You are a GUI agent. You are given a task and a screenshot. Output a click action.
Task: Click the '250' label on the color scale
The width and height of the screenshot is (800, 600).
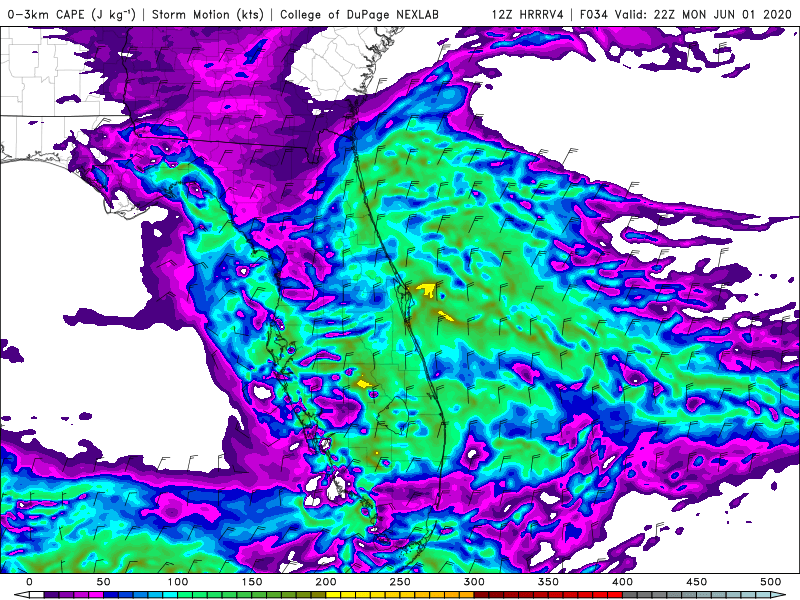point(399,582)
